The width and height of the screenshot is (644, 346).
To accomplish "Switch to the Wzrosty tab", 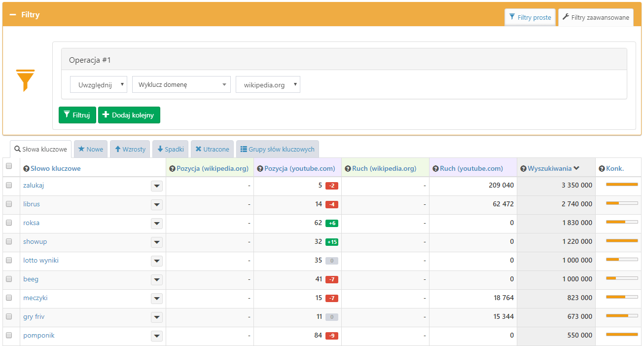I will pos(130,149).
